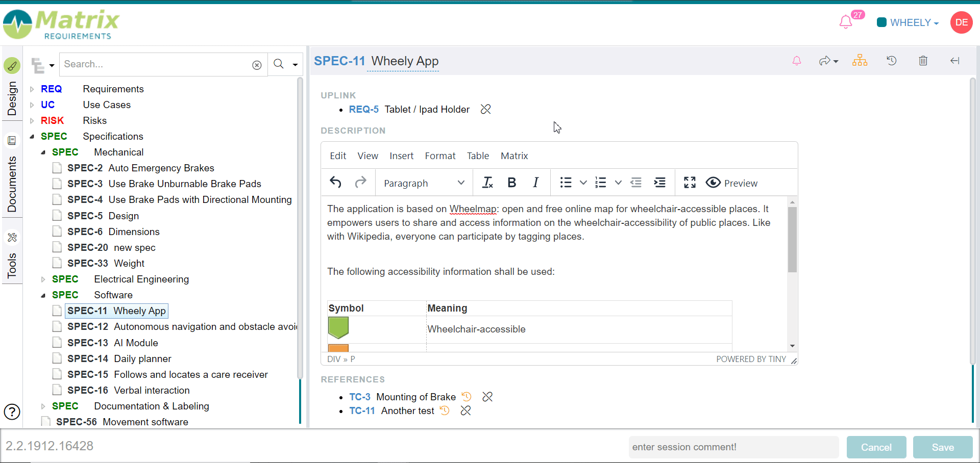Open the Matrix menu in editor
The height and width of the screenshot is (463, 980).
click(x=514, y=156)
